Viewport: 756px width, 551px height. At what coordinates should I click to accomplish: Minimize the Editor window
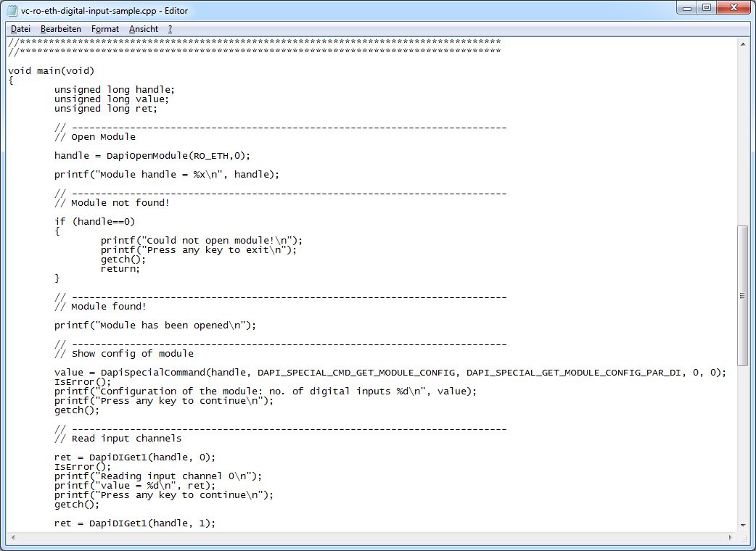point(688,9)
